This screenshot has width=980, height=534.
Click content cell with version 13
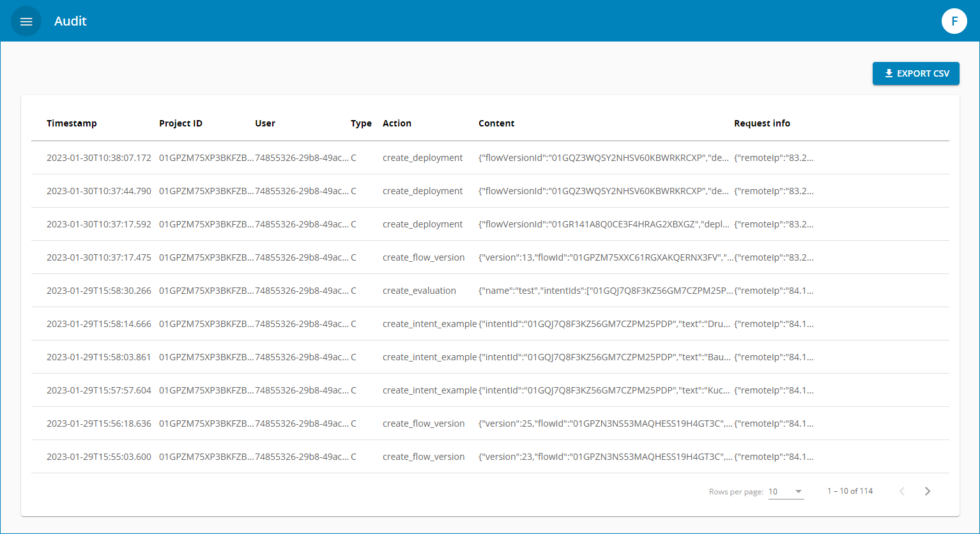pyautogui.click(x=606, y=257)
